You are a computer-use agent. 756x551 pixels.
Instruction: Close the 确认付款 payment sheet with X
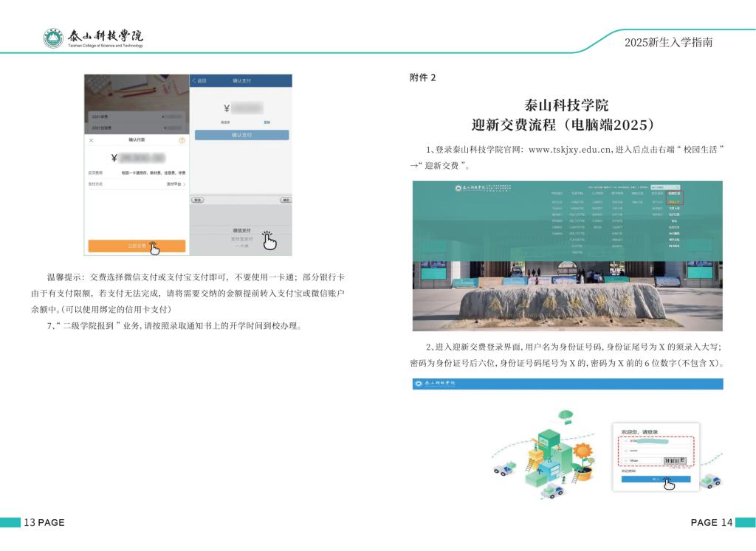92,139
